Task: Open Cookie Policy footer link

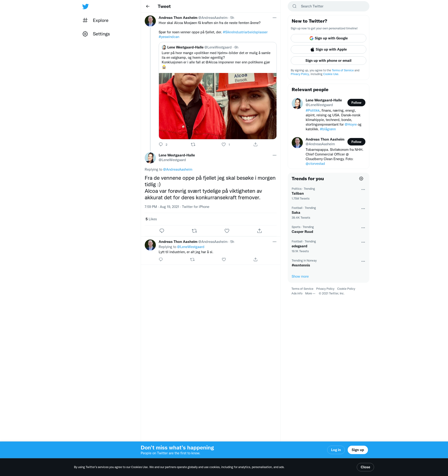Action: click(x=346, y=289)
